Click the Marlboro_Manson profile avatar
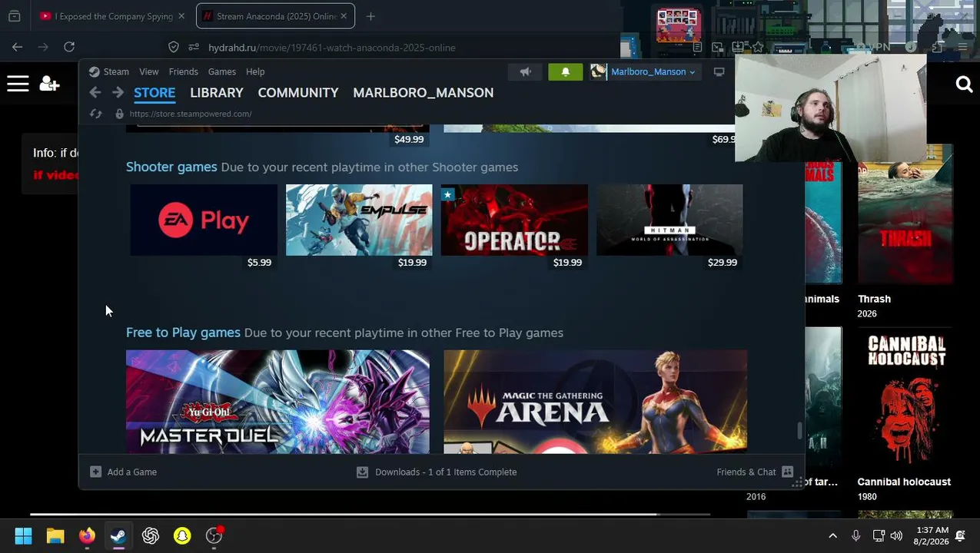 click(598, 71)
